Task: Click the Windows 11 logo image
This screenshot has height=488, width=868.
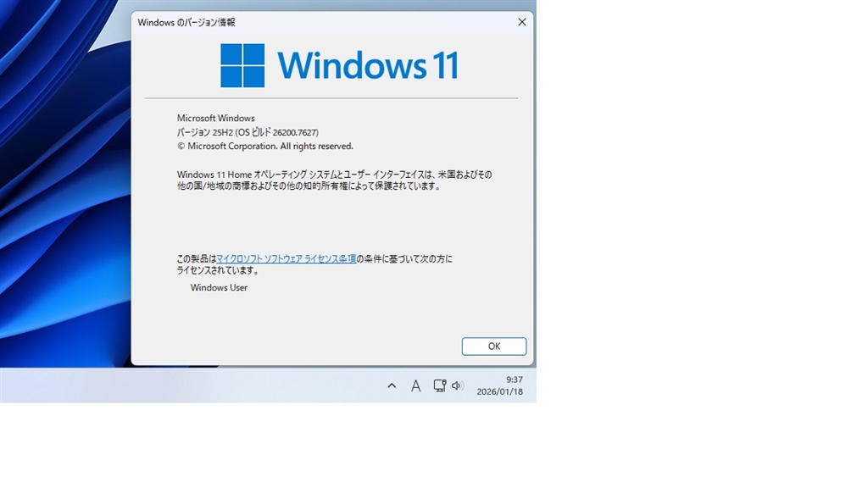Action: coord(339,65)
